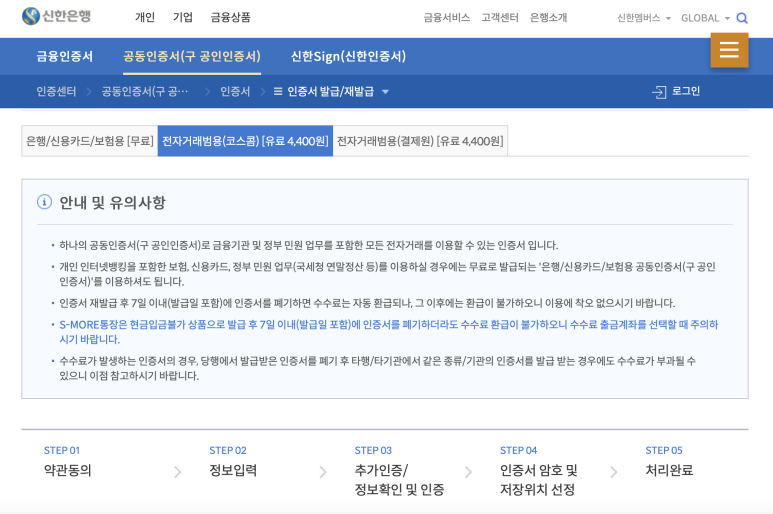Click the info icon beside 안내 및 유의사항
The width and height of the screenshot is (773, 514).
click(x=44, y=202)
